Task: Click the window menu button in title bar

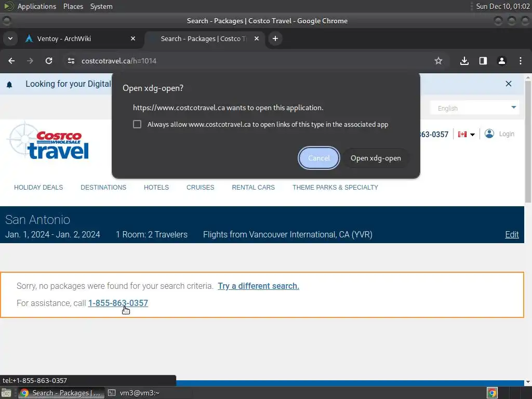Action: (x=6, y=21)
